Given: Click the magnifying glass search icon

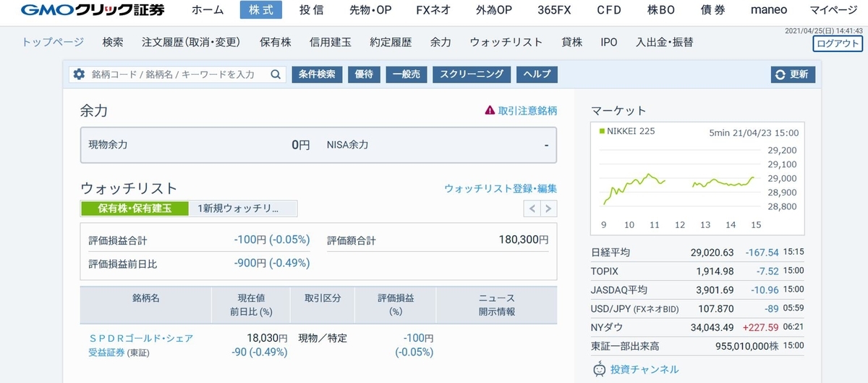Looking at the screenshot, I should pyautogui.click(x=276, y=75).
